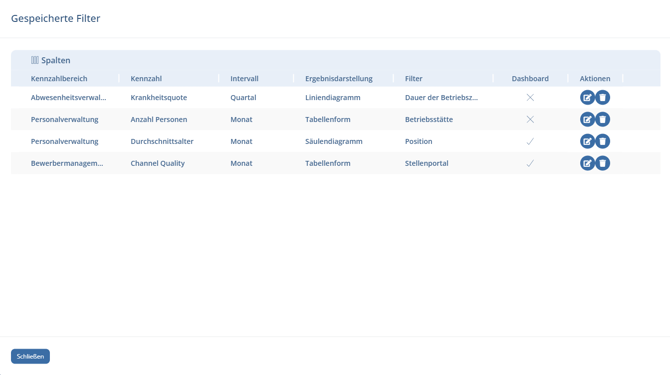Click Tabellenform in Channel Quality row
The width and height of the screenshot is (670, 375).
tap(328, 163)
